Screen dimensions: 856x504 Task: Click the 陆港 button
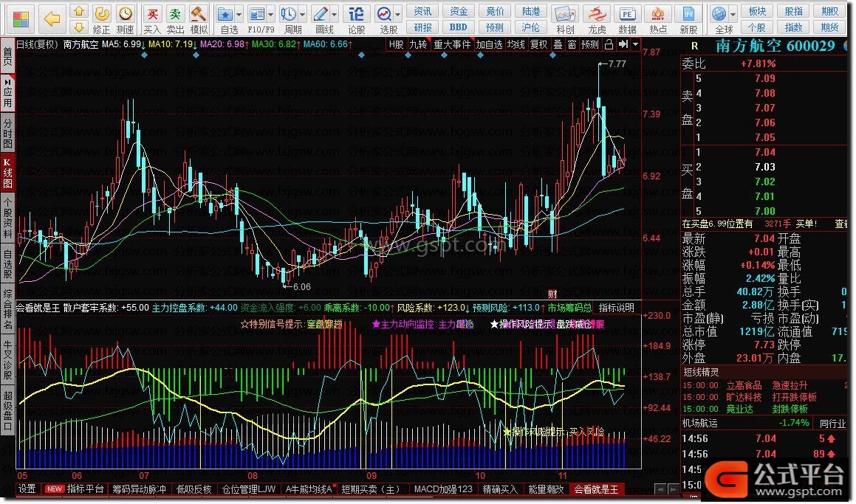click(530, 12)
